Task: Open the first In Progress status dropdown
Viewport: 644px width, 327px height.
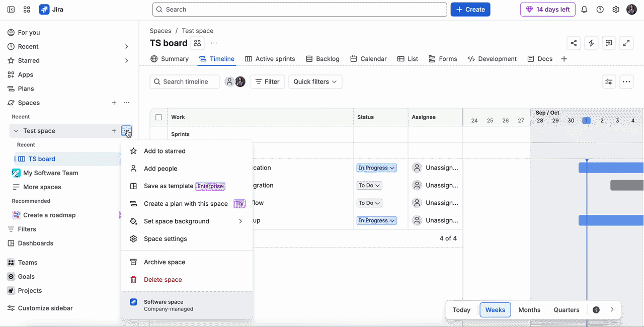Action: (x=377, y=168)
